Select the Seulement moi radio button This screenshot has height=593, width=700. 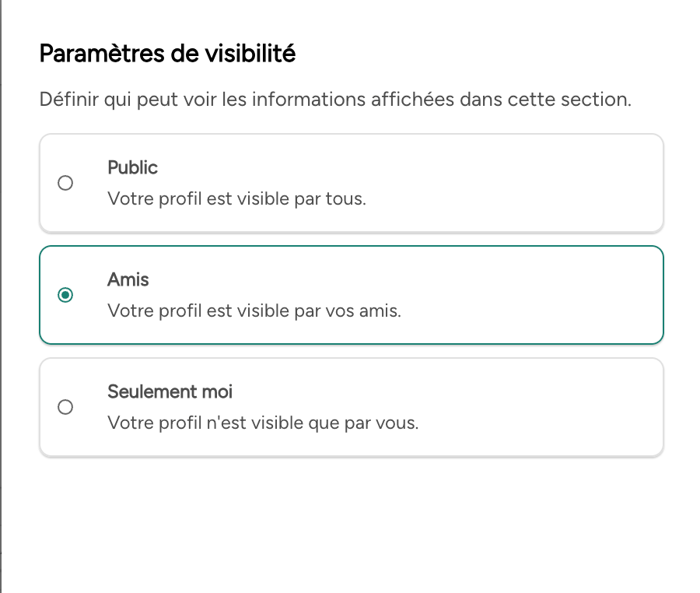66,407
